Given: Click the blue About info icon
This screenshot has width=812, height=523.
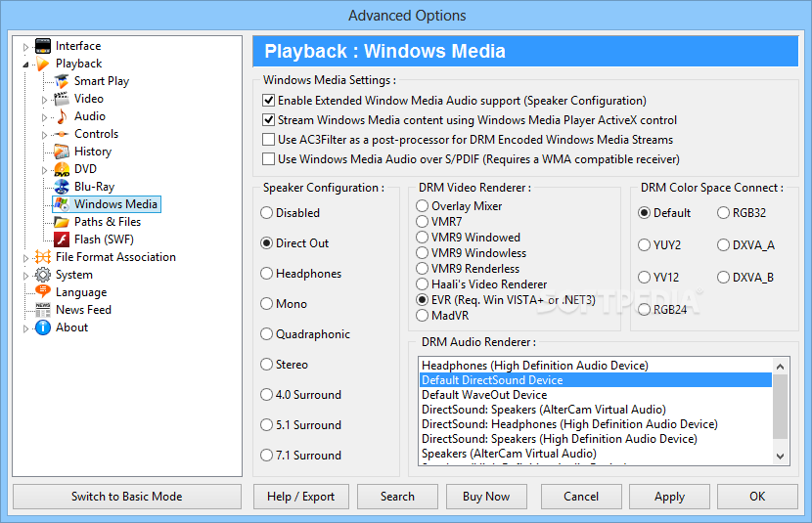Looking at the screenshot, I should [x=43, y=327].
